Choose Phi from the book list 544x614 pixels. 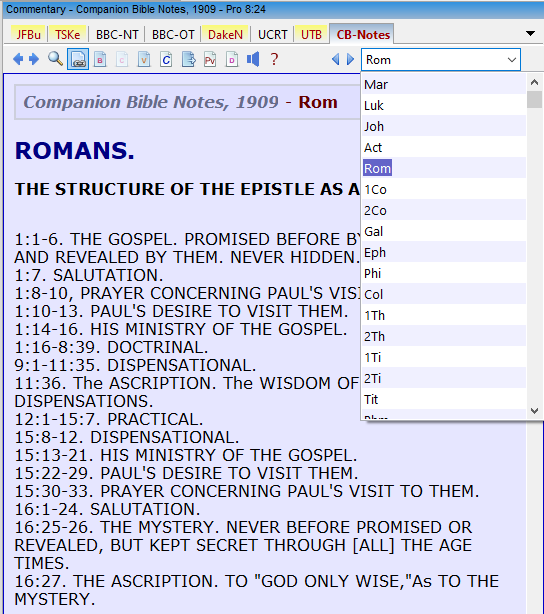point(444,273)
